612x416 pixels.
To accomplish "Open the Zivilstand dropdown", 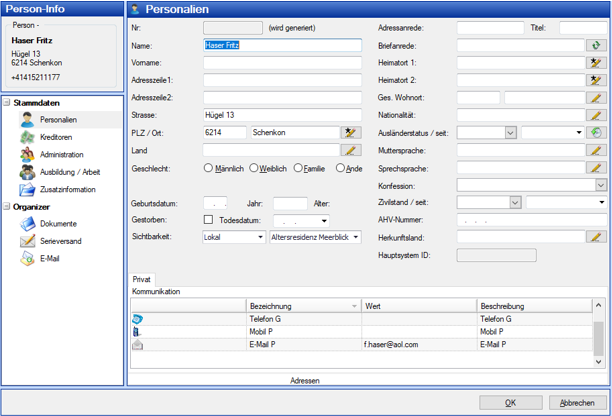I will pos(515,202).
